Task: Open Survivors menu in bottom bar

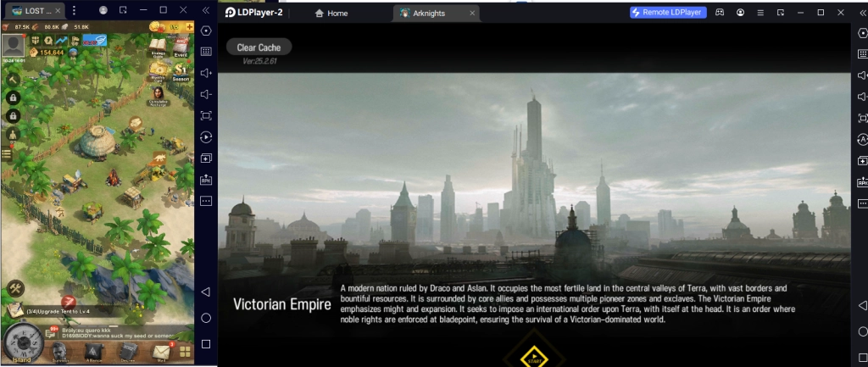Action: click(61, 352)
